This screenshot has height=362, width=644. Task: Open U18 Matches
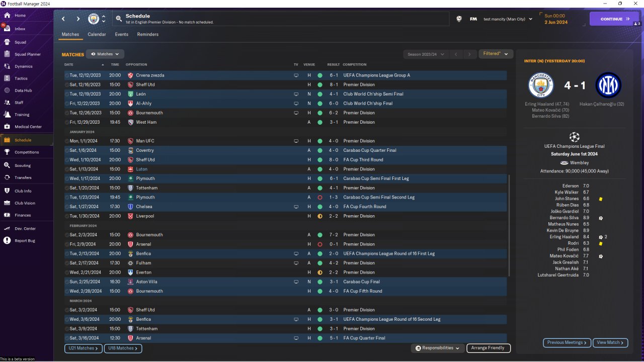click(123, 348)
